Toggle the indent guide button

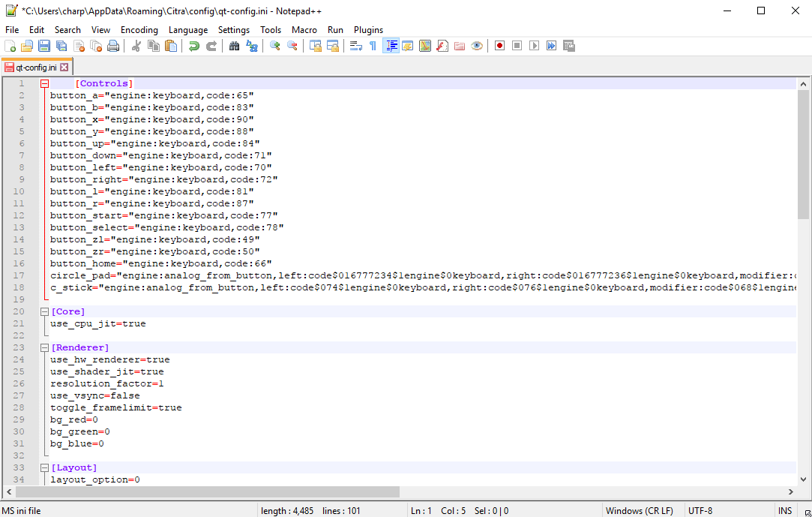(x=391, y=46)
